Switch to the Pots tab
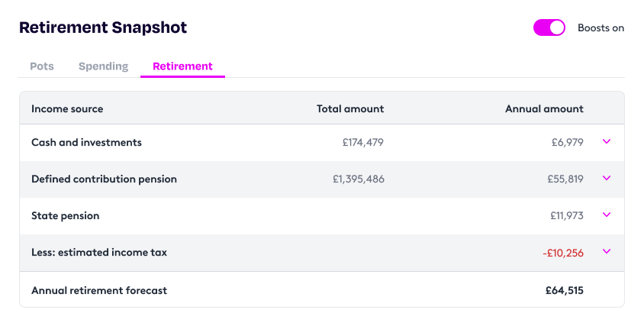 pyautogui.click(x=42, y=66)
